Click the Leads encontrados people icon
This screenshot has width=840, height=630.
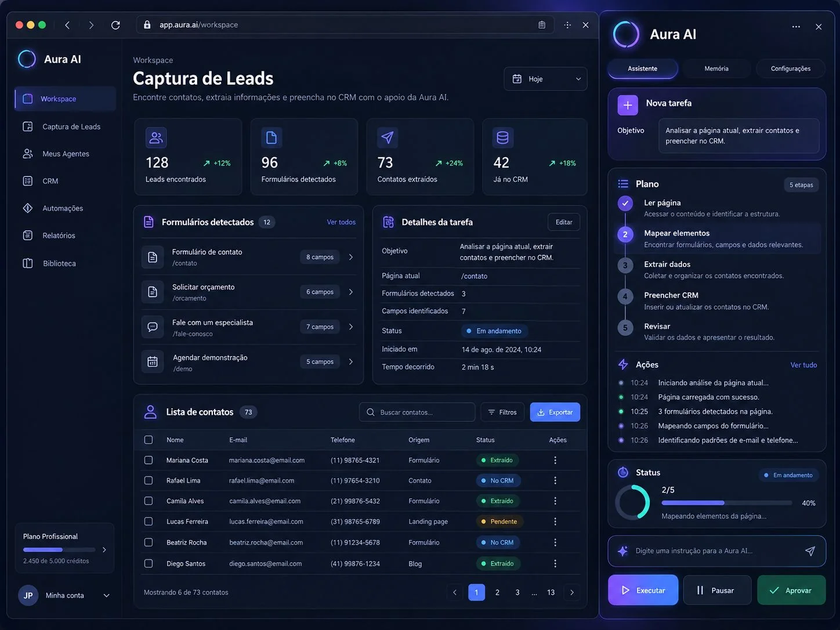point(156,137)
